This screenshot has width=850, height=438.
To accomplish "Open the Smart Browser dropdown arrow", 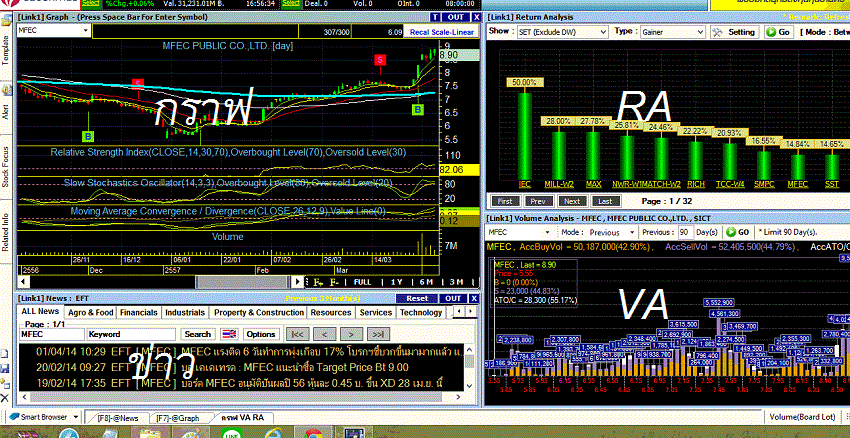I will (x=76, y=417).
